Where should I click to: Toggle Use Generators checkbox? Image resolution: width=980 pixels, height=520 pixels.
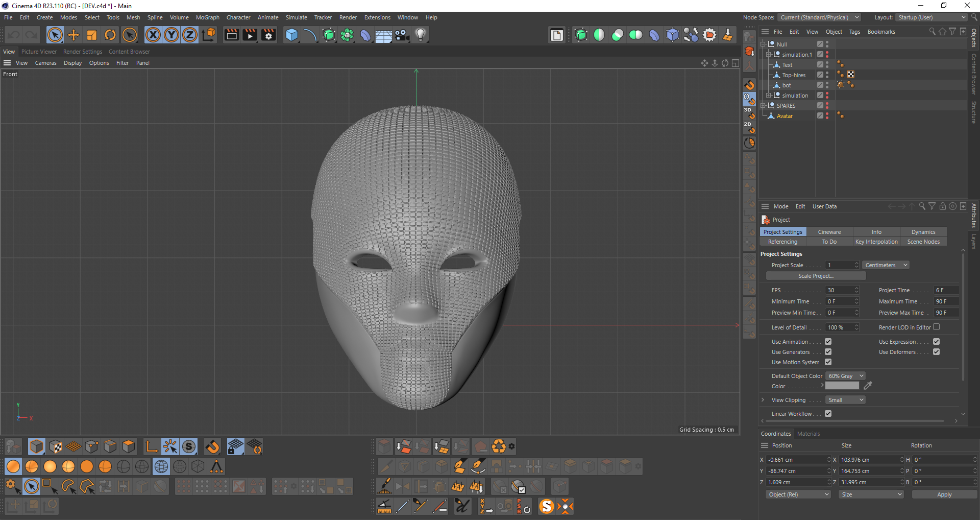[x=828, y=352]
